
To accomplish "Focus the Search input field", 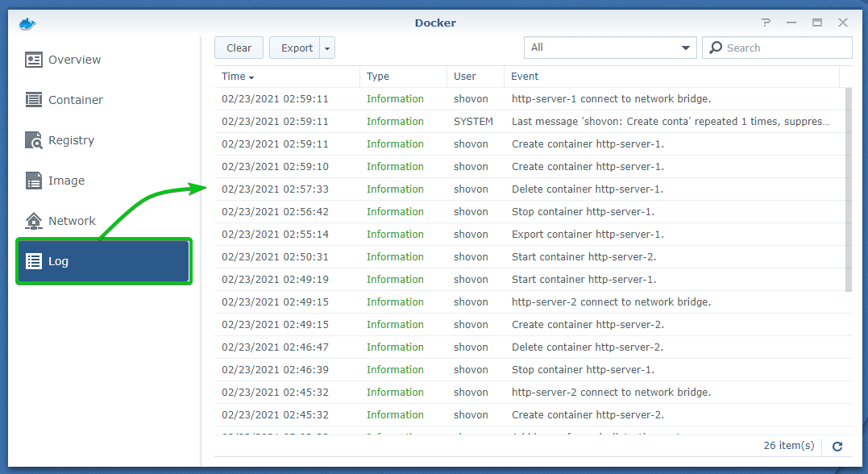I will (777, 48).
